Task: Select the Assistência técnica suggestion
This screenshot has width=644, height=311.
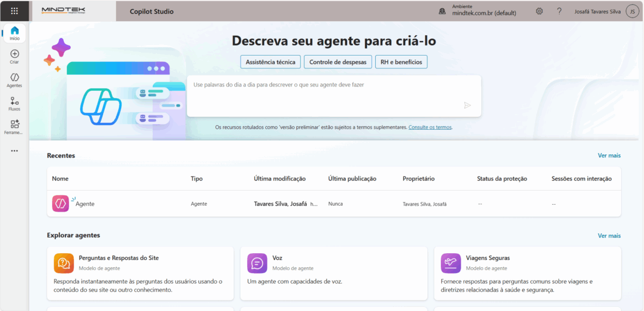Action: click(x=270, y=62)
